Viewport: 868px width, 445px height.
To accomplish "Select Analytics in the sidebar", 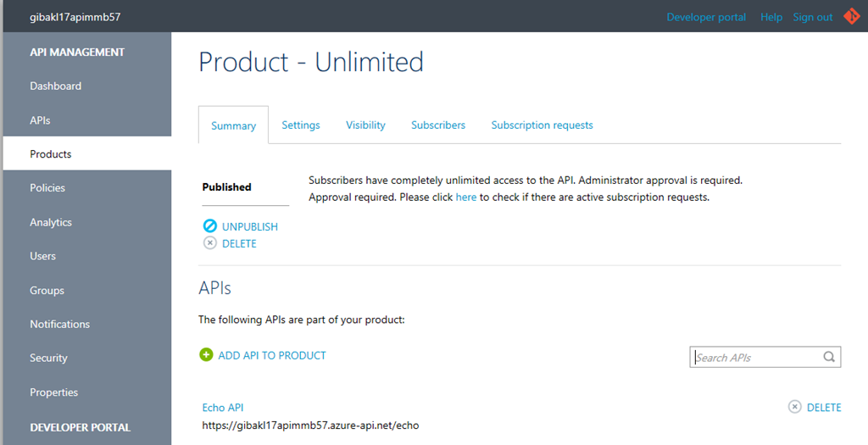I will 50,222.
